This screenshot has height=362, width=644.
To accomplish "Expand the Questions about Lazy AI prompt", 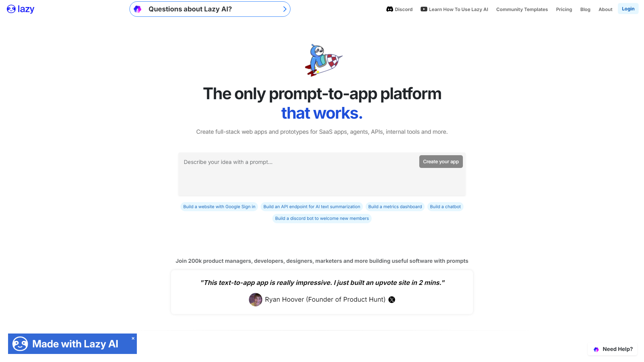I will (x=285, y=9).
